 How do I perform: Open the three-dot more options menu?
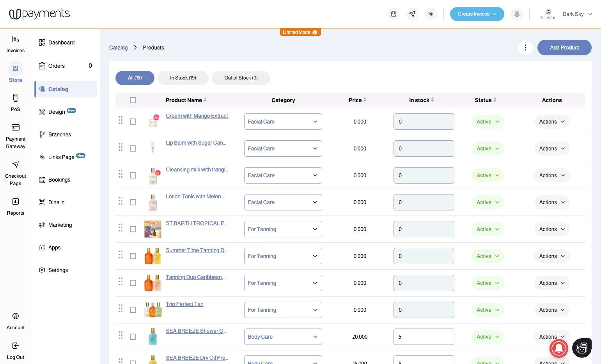click(x=526, y=48)
